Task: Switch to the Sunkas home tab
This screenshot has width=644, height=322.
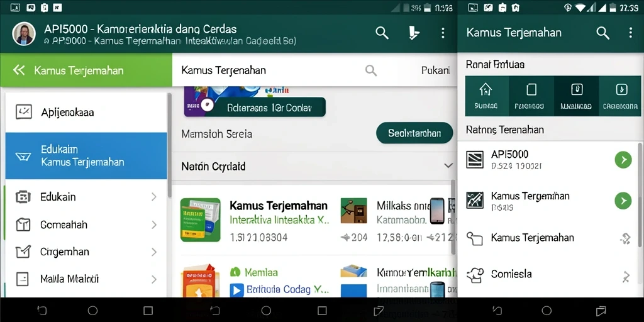Action: 486,96
